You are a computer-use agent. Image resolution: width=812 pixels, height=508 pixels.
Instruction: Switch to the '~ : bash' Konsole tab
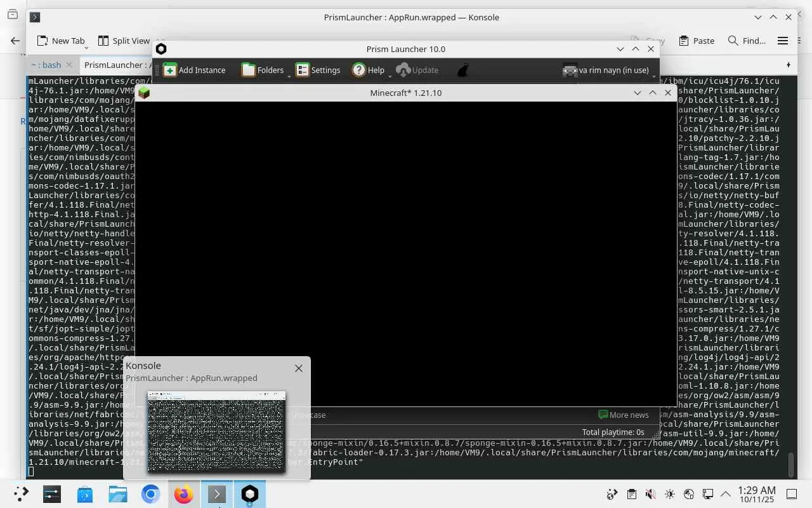click(x=46, y=65)
